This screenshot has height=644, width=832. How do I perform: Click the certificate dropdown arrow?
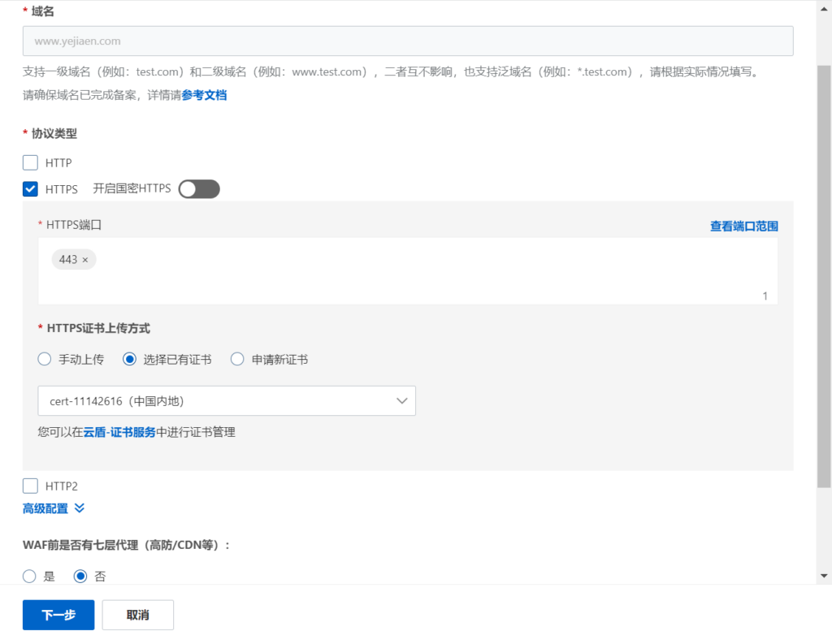(401, 400)
